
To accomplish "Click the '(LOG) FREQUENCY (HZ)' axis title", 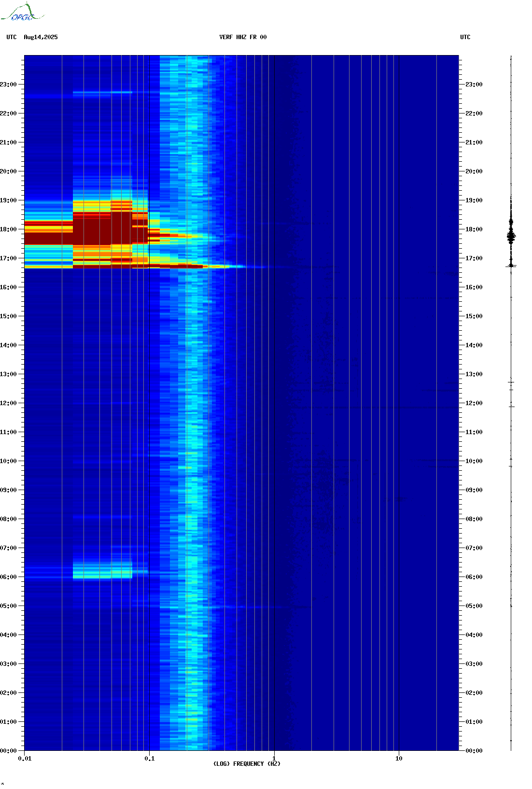I will tap(247, 764).
